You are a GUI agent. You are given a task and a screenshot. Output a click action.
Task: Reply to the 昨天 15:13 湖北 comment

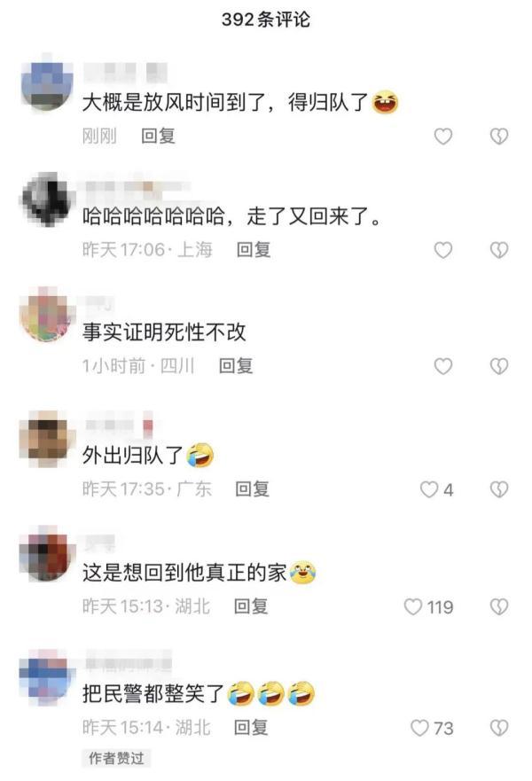tap(251, 605)
